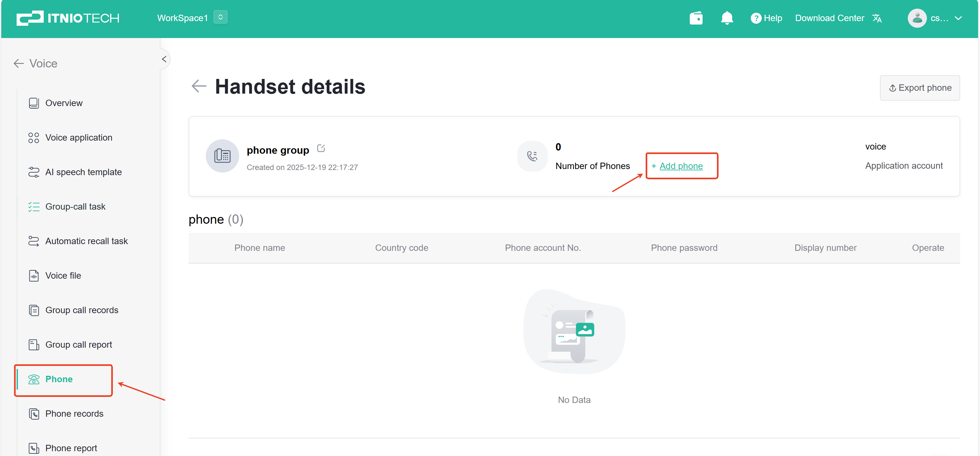
Task: Open Phone records in sidebar
Action: point(74,413)
